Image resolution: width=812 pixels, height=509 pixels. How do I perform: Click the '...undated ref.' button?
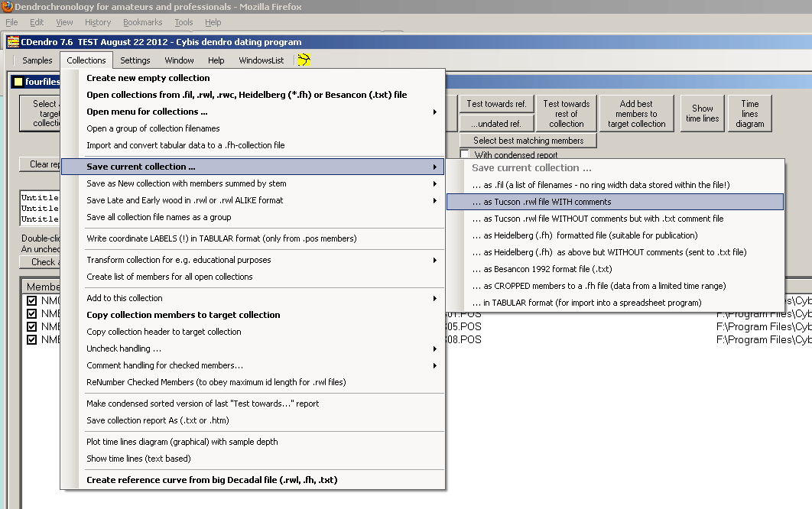497,124
